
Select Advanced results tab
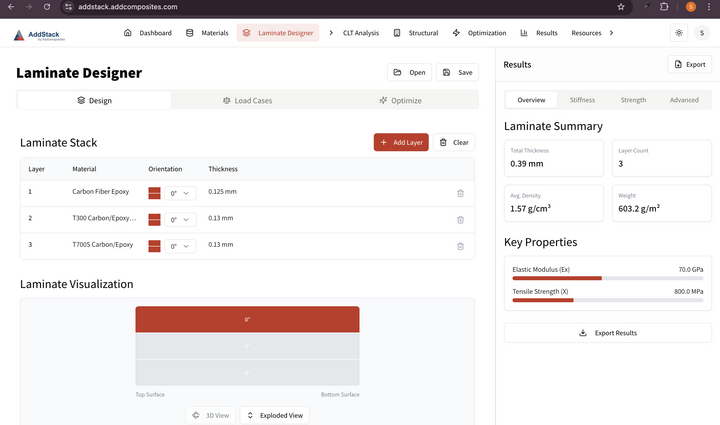pos(684,100)
